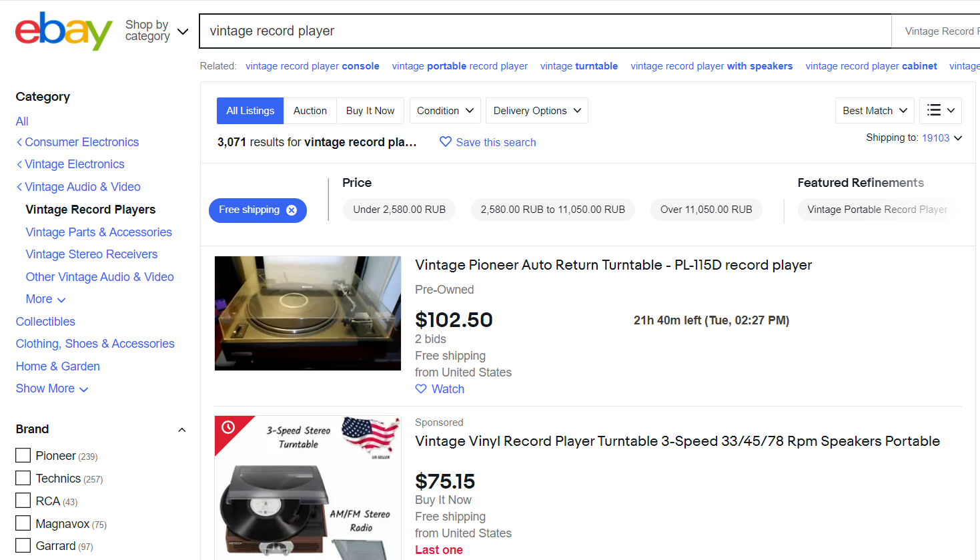Open the Condition dropdown
The width and height of the screenshot is (980, 560).
pyautogui.click(x=444, y=110)
